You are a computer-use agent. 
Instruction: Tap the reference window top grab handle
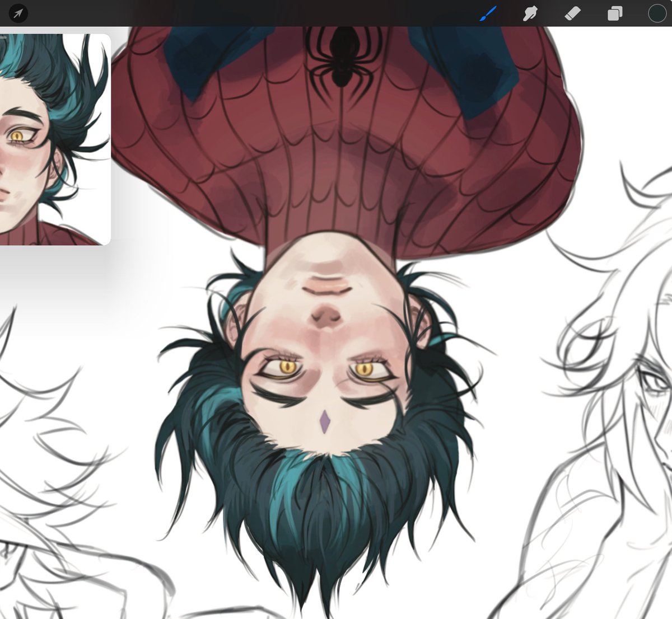pos(3,37)
